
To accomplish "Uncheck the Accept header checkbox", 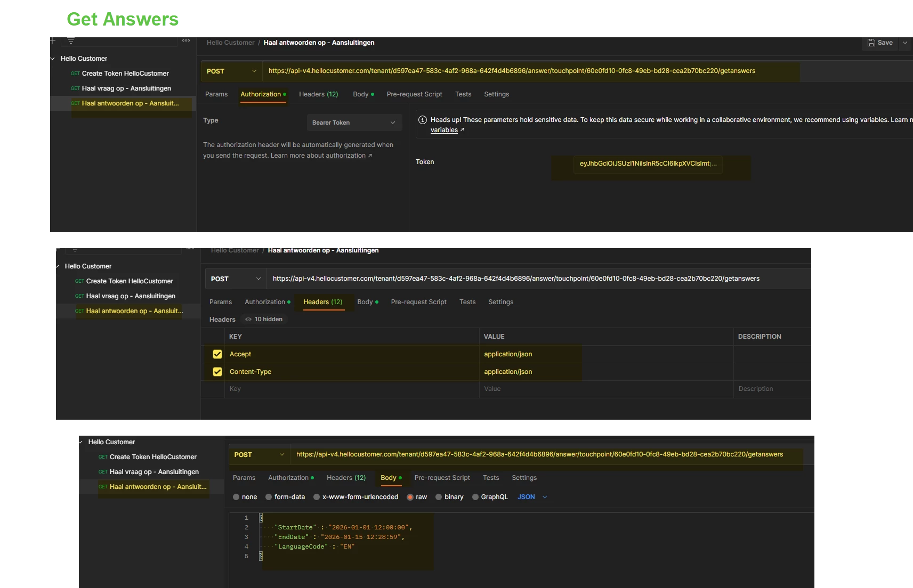I will pos(217,354).
